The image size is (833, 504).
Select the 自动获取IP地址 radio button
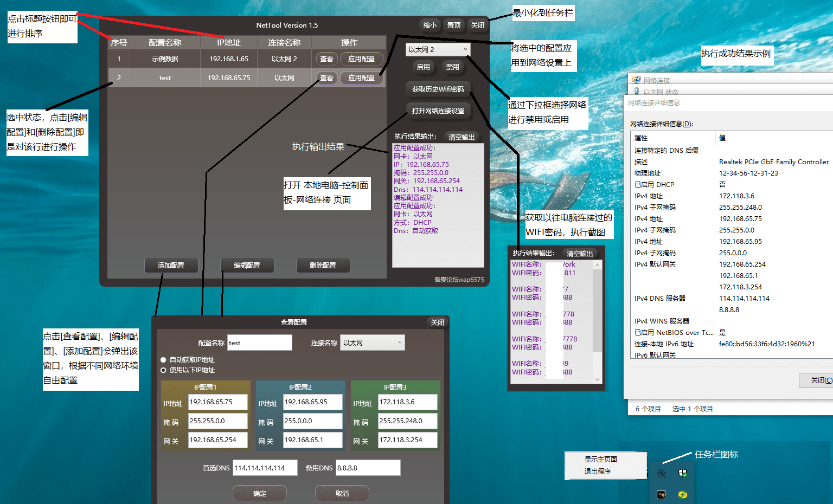click(x=163, y=360)
